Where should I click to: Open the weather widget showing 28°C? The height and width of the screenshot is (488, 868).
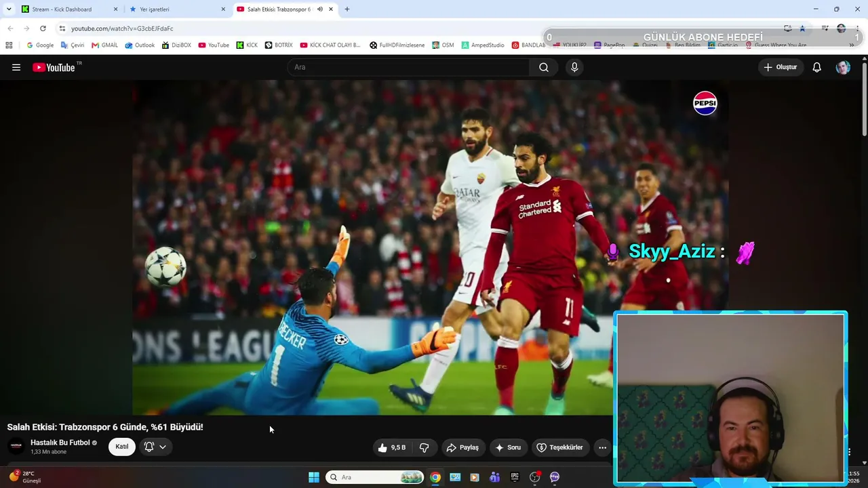27,477
